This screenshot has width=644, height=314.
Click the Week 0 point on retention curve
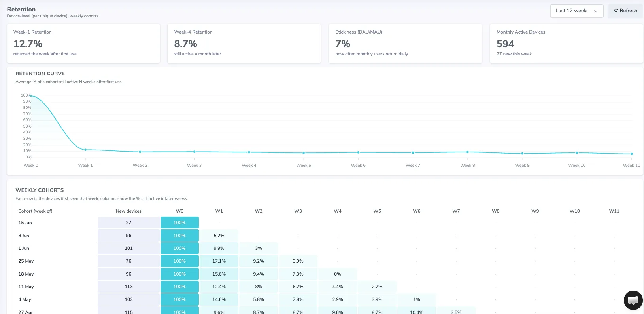[x=31, y=96]
